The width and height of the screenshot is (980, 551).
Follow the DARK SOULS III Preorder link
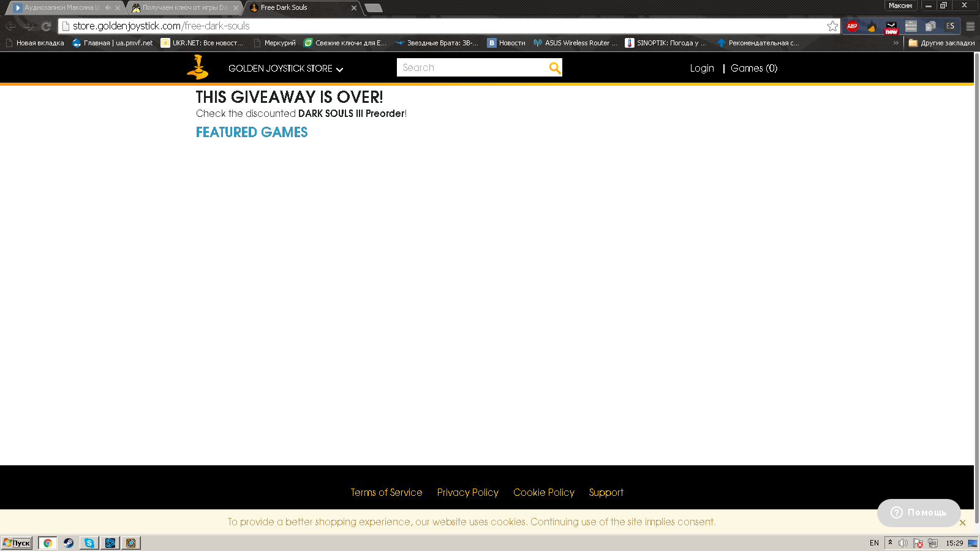point(352,113)
